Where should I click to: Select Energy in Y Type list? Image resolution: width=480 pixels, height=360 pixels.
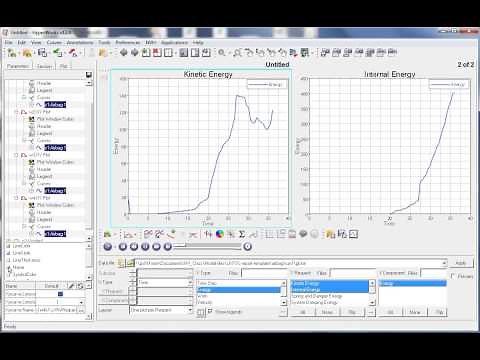pos(238,290)
